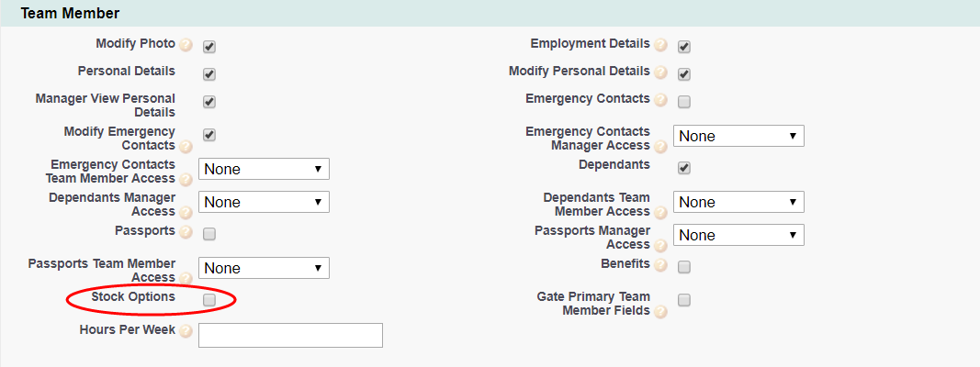Check the Gate Primary Team Member Fields box

(684, 300)
